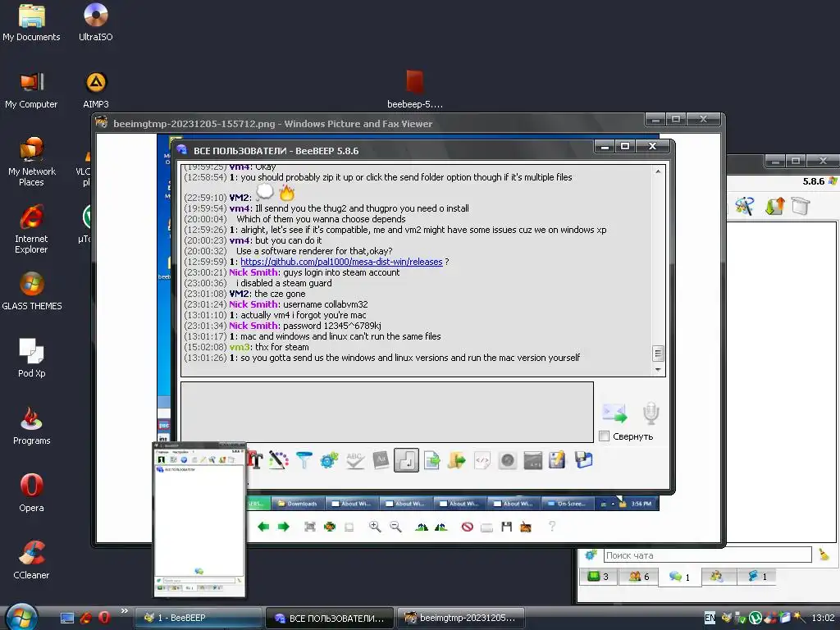The height and width of the screenshot is (630, 840).
Task: Select the beebeep-5 file on desktop
Action: [414, 90]
